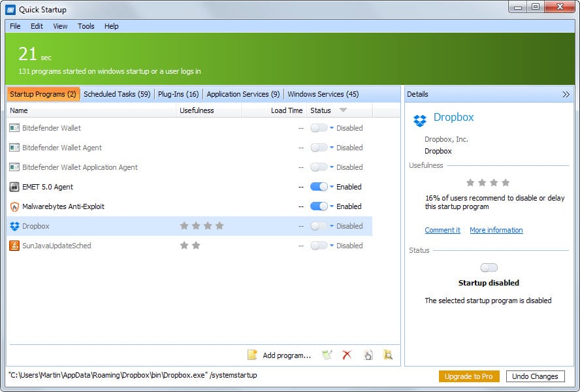580x392 pixels.
Task: Click the Bitdefender Wallet Agent row icon
Action: pos(14,148)
